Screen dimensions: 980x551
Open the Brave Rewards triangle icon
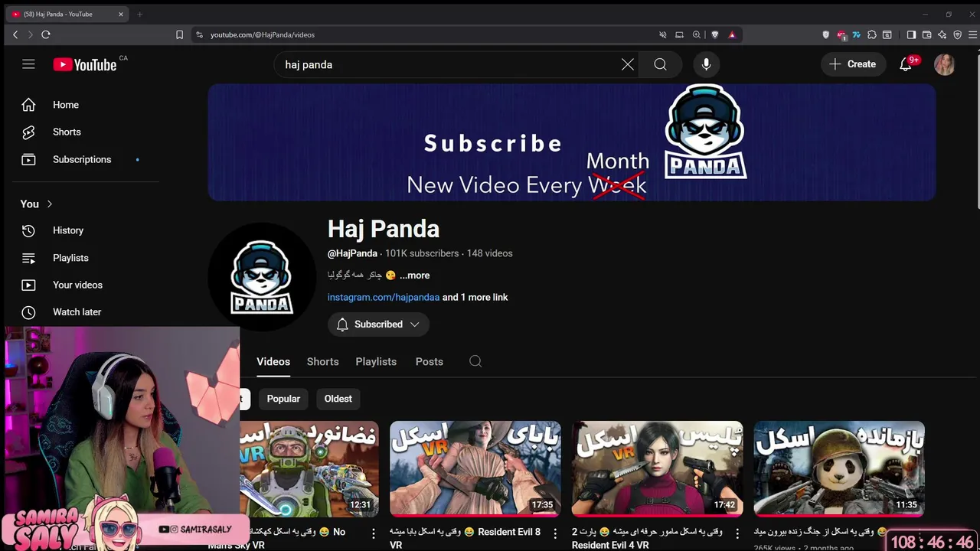click(732, 34)
